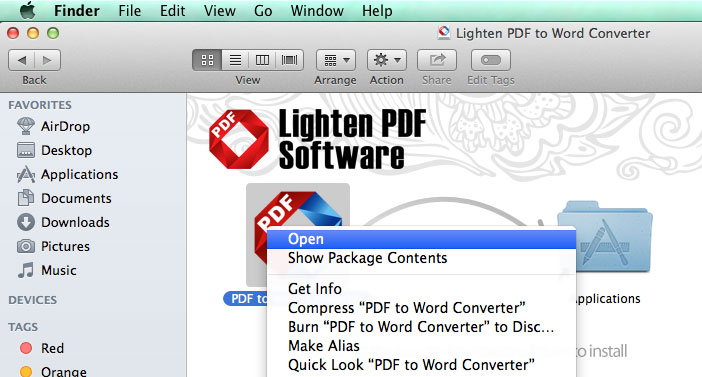Choose Open in the context menu
This screenshot has height=377, width=702.
421,239
